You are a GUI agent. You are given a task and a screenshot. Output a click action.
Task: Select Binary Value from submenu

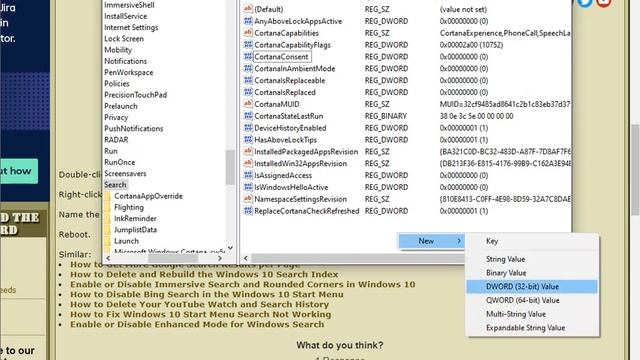[506, 273]
